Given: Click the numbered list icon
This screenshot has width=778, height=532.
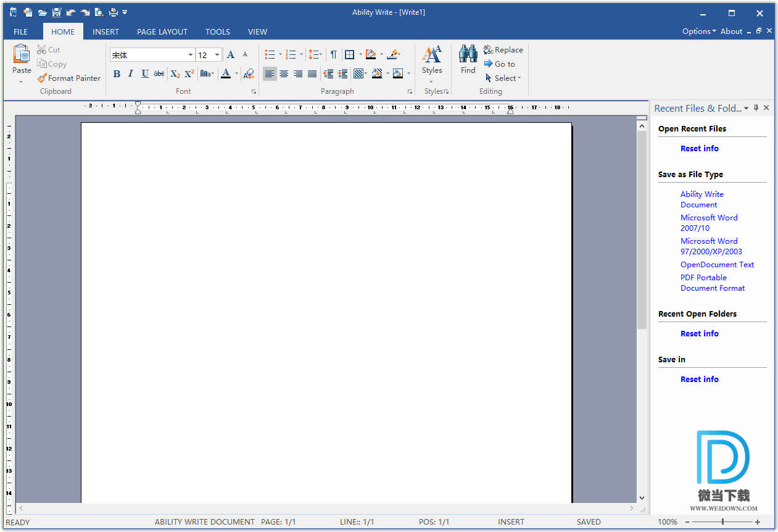Looking at the screenshot, I should 291,55.
